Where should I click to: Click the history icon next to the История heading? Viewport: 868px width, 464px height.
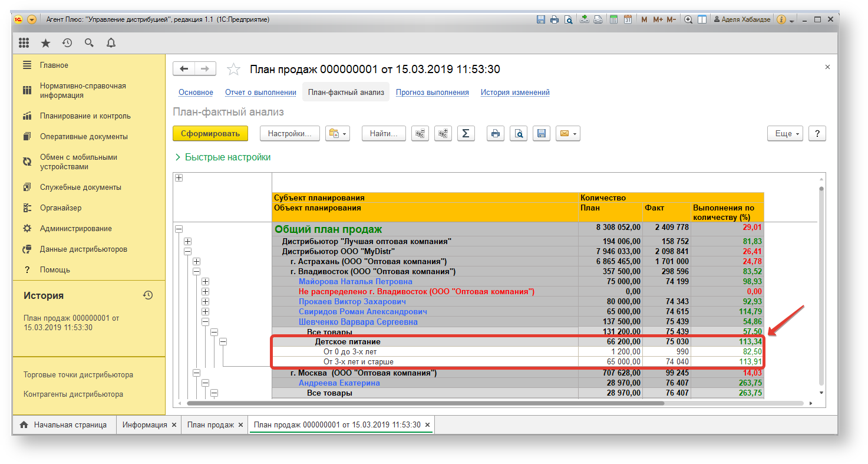(x=148, y=295)
